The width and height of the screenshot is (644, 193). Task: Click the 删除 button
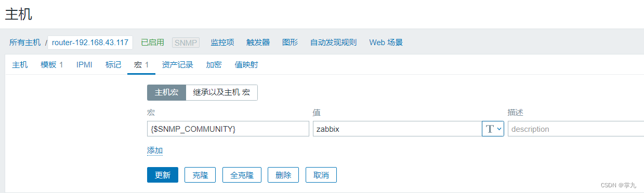(283, 175)
